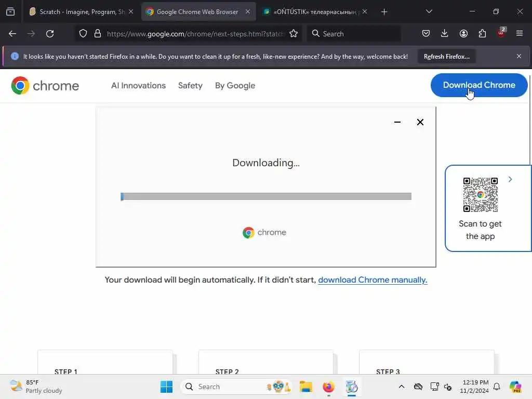Open AI Innovations menu item
The width and height of the screenshot is (532, 399).
(138, 86)
